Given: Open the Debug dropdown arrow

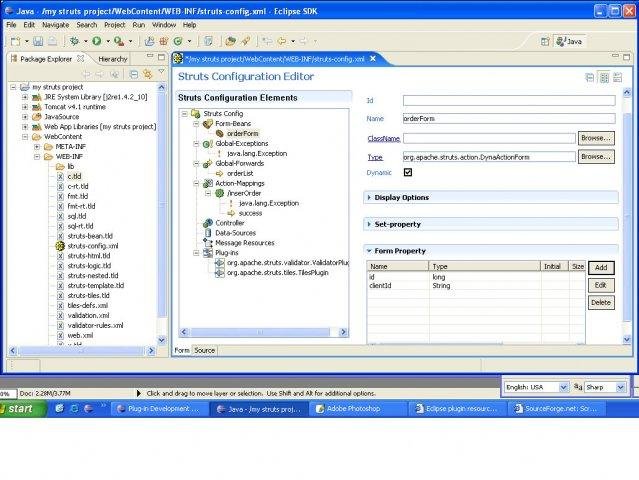Looking at the screenshot, I should tap(86, 42).
